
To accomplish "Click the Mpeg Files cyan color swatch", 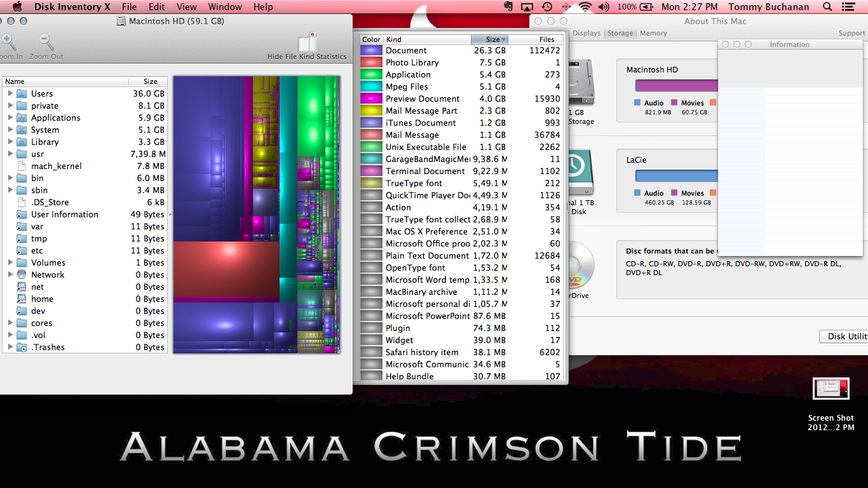I will tap(371, 86).
